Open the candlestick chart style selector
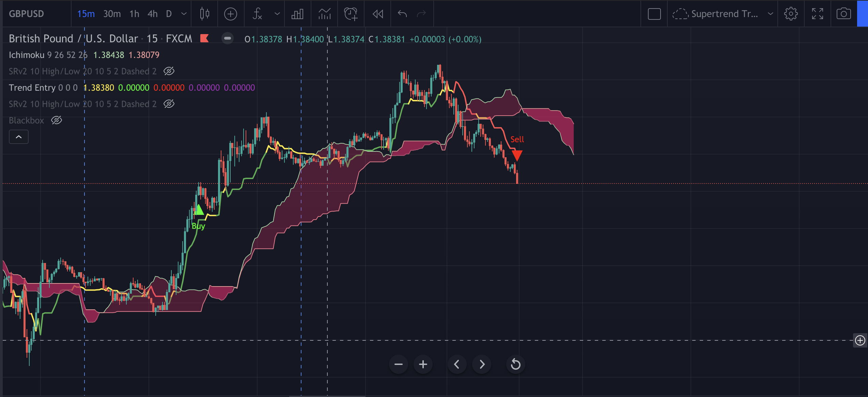 (x=204, y=14)
